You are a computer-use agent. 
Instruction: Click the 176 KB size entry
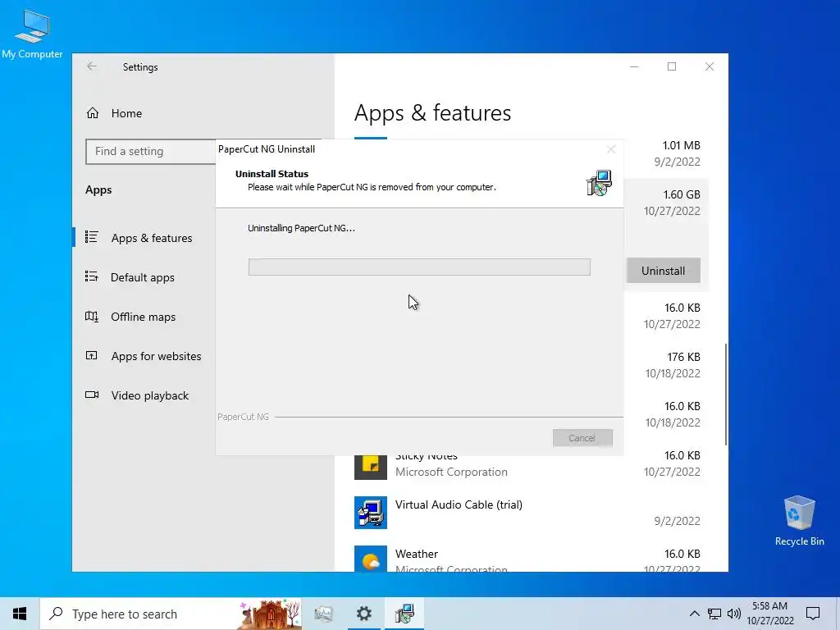click(x=683, y=357)
